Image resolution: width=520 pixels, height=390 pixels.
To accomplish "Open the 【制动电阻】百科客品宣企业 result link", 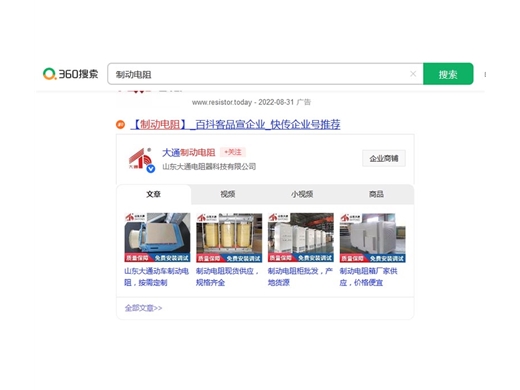I will pyautogui.click(x=236, y=125).
